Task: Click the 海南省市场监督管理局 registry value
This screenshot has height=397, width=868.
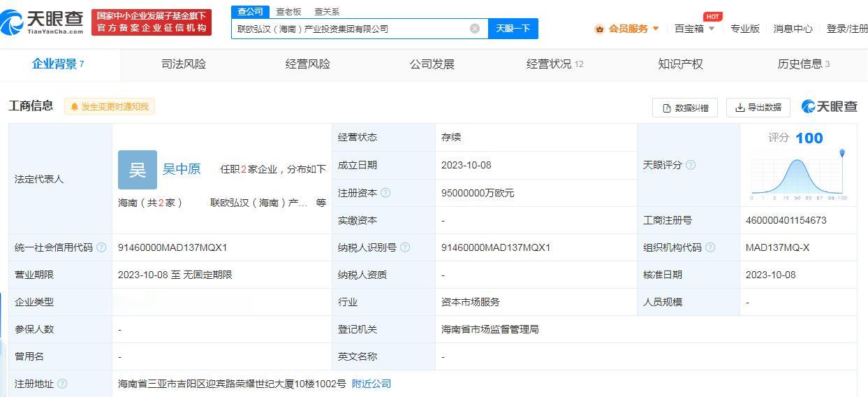Action: [490, 329]
